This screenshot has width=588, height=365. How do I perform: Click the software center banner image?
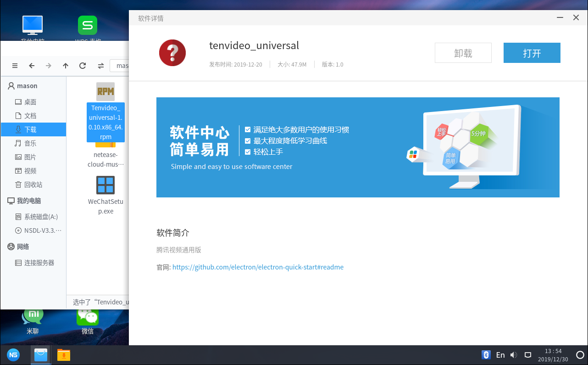pos(358,147)
